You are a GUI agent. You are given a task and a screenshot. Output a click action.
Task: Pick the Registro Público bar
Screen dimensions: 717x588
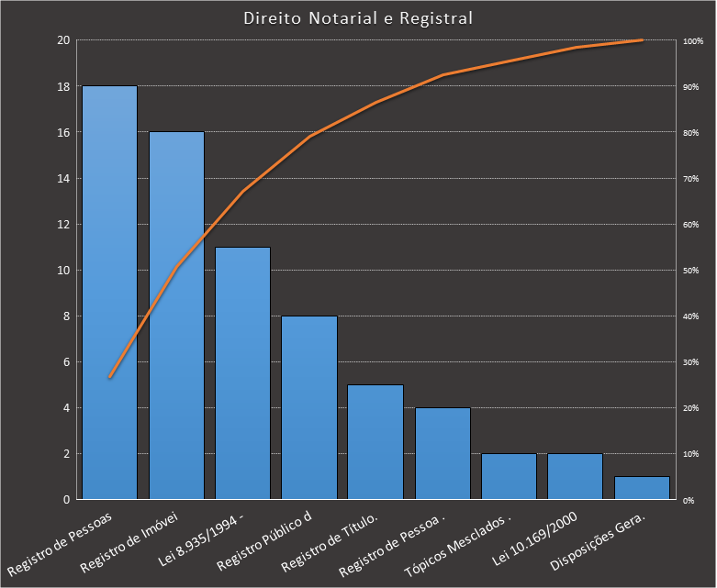click(x=309, y=408)
